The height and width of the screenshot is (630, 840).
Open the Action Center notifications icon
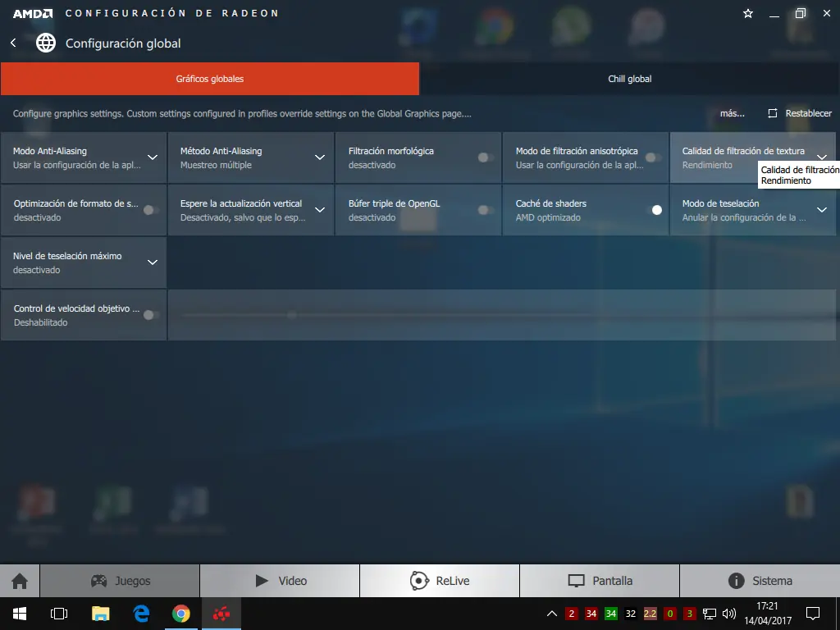(x=813, y=614)
